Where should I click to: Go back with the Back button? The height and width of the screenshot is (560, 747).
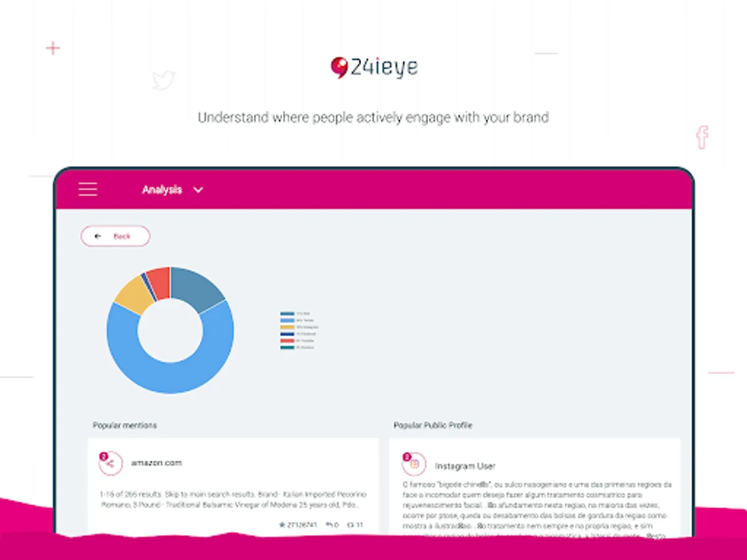coord(116,236)
